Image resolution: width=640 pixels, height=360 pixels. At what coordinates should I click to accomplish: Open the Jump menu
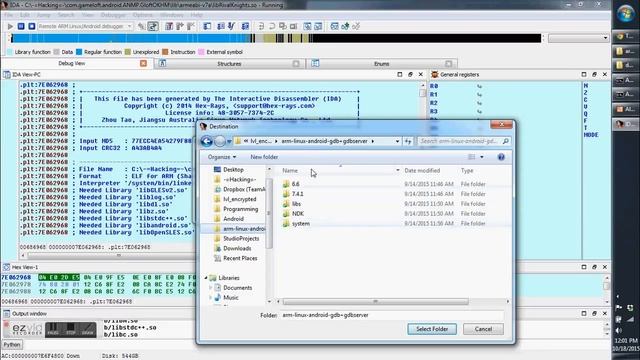coord(43,15)
